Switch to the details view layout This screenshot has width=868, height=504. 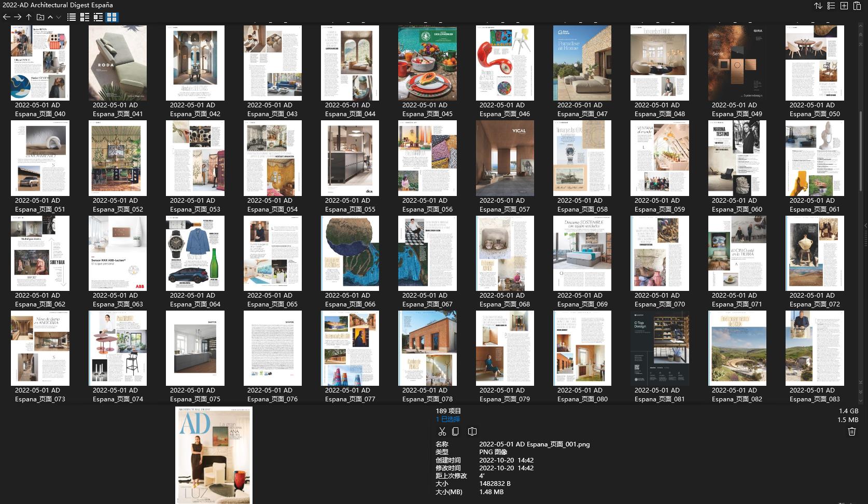[x=99, y=17]
